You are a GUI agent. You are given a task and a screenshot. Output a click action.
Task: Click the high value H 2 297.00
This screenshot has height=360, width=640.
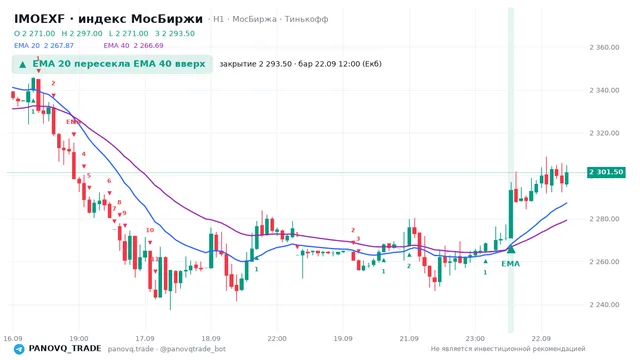82,33
